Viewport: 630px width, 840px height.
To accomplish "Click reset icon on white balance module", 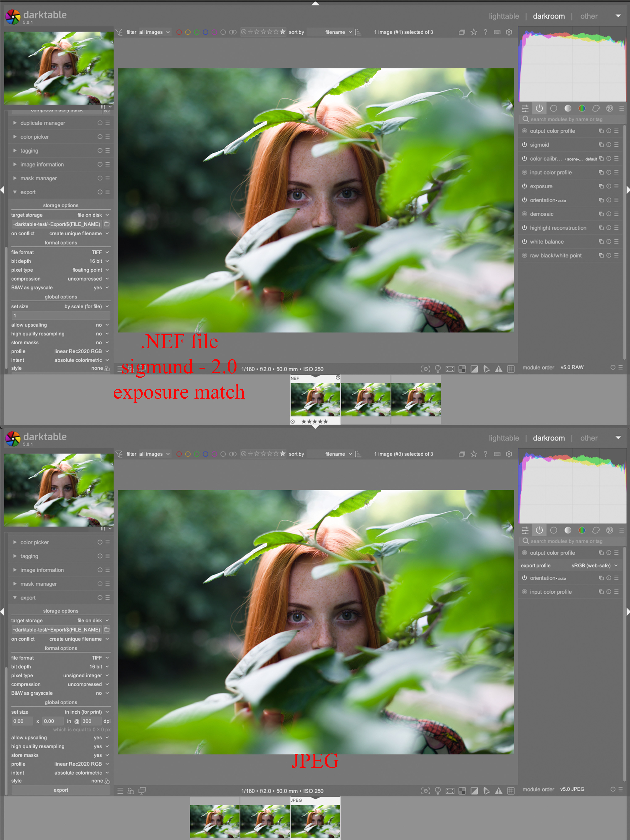I will (x=609, y=241).
